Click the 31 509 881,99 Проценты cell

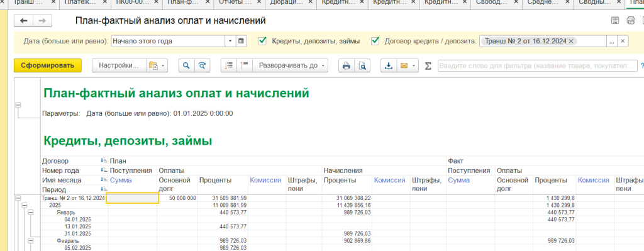(223, 198)
